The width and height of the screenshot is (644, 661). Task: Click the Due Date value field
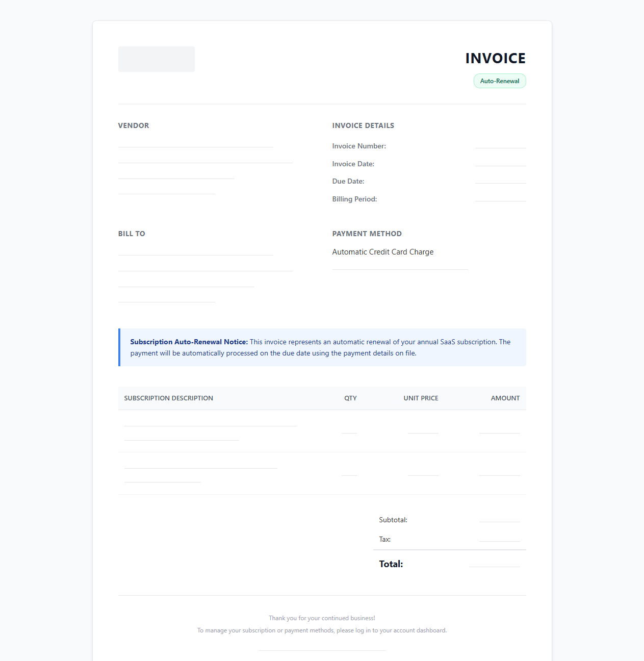pyautogui.click(x=501, y=179)
